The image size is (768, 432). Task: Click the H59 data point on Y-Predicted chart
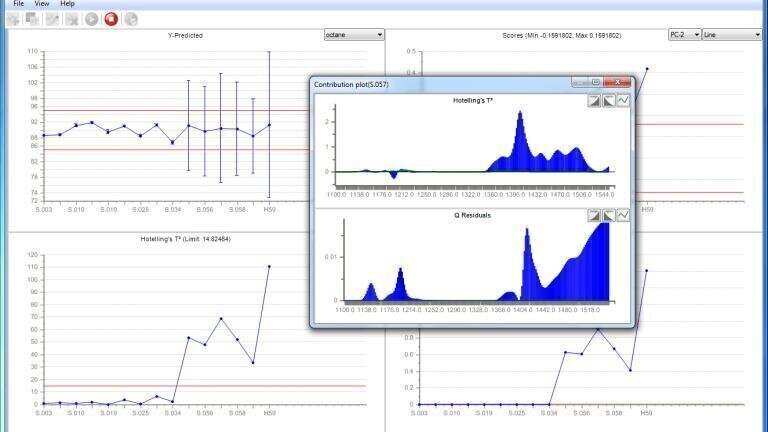coord(269,125)
